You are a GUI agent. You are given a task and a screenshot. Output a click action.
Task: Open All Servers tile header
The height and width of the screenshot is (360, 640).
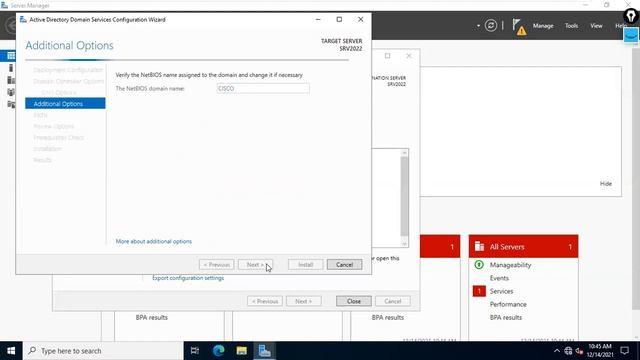[523, 247]
